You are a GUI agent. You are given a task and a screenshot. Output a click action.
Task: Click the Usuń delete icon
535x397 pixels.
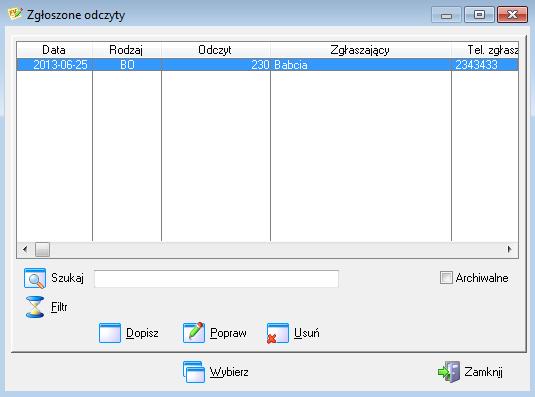point(278,333)
